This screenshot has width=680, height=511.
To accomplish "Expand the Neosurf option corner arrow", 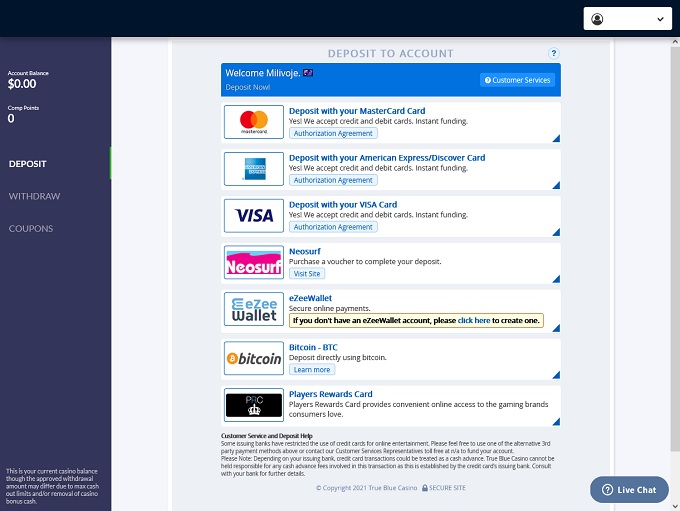I will pyautogui.click(x=555, y=280).
